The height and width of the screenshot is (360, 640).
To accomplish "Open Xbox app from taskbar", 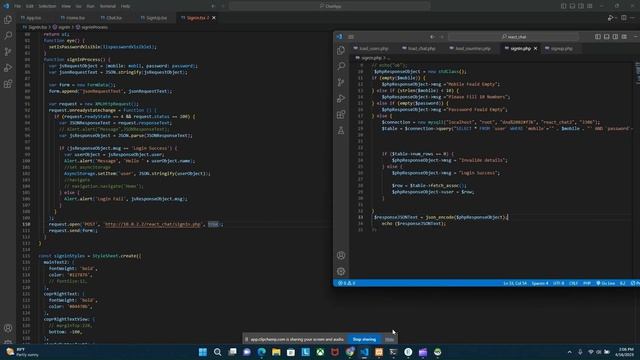I will (x=320, y=352).
